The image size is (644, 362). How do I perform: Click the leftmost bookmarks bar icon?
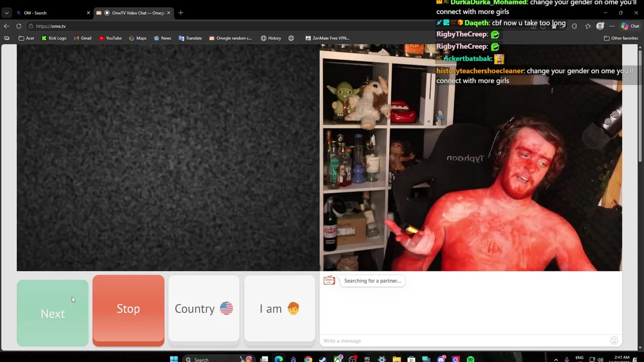click(7, 38)
